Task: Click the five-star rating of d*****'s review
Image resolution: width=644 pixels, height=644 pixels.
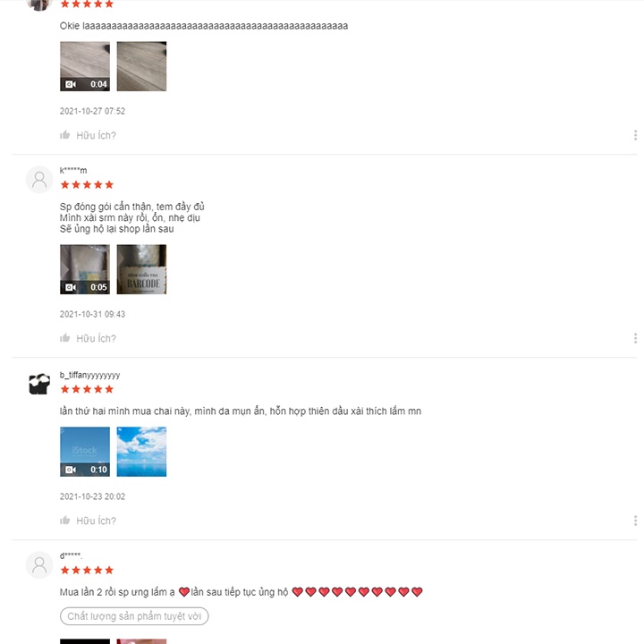Action: [x=87, y=570]
